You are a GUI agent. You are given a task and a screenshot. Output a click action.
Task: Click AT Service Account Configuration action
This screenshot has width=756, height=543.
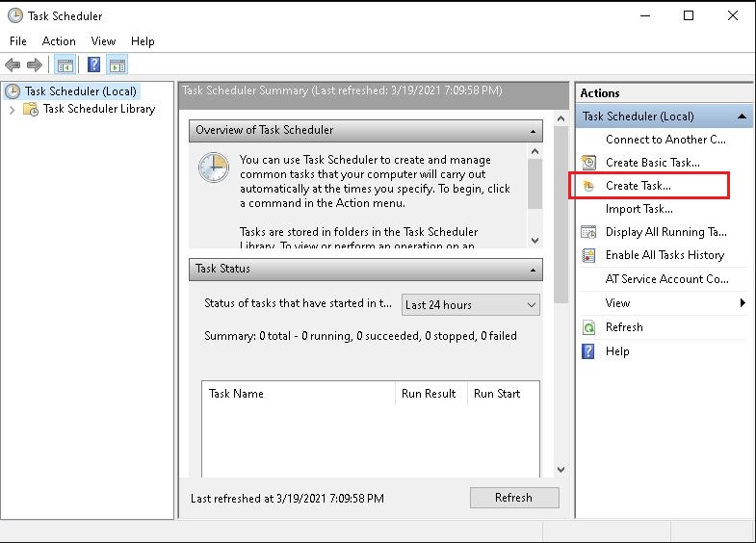point(666,279)
